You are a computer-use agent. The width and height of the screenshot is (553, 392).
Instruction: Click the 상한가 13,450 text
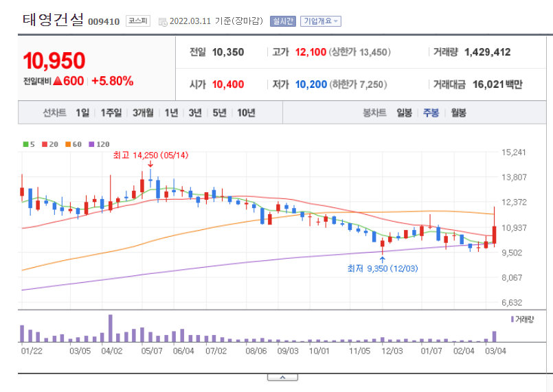coord(360,52)
